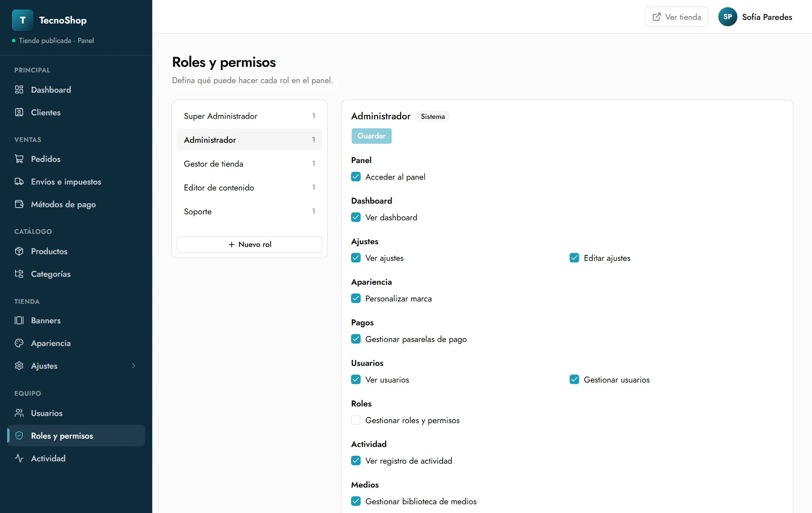
Task: Open Dashboard via its grid icon
Action: (19, 89)
